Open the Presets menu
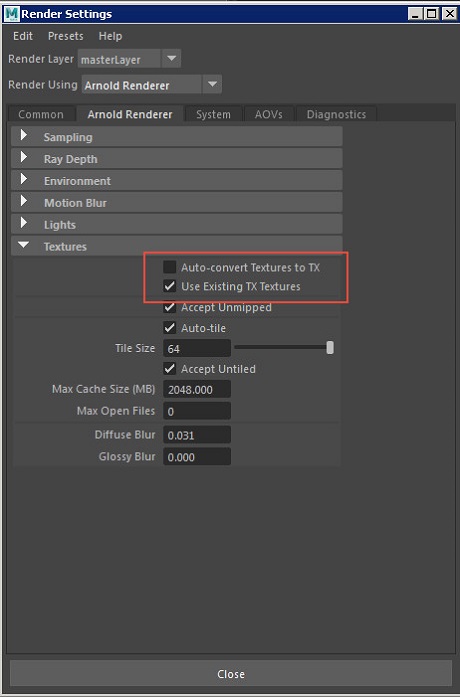This screenshot has width=460, height=697. tap(66, 36)
